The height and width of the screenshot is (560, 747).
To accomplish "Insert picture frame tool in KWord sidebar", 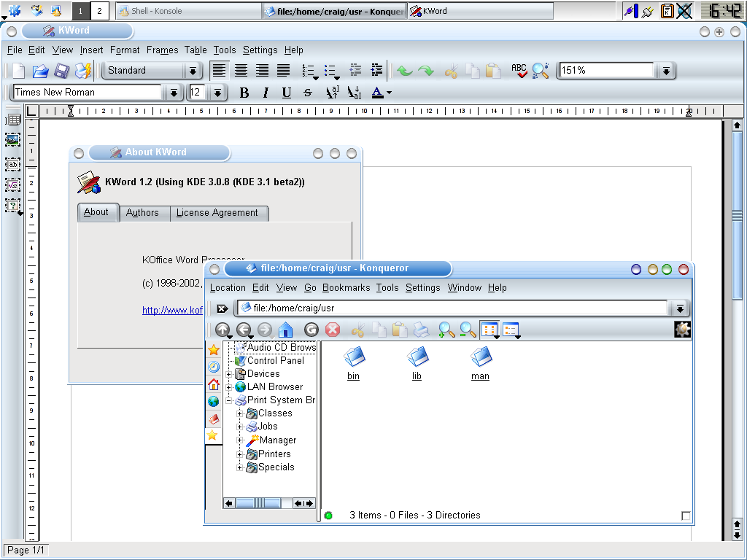I will click(x=13, y=140).
